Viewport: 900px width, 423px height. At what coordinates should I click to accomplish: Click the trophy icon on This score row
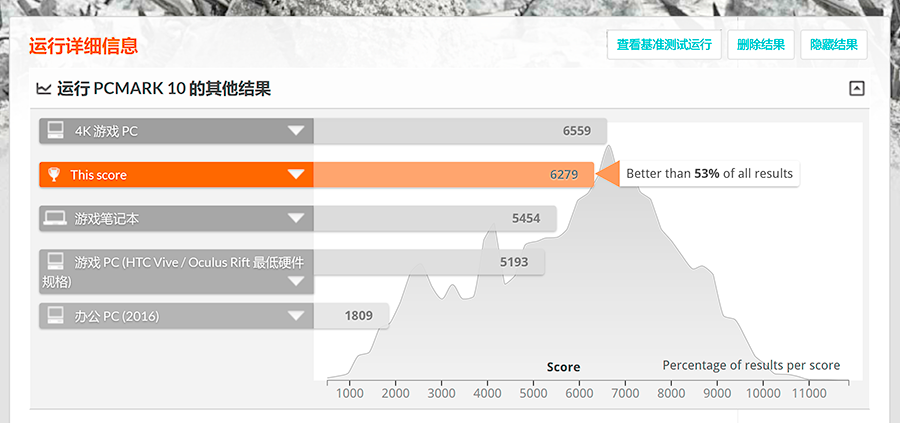54,174
